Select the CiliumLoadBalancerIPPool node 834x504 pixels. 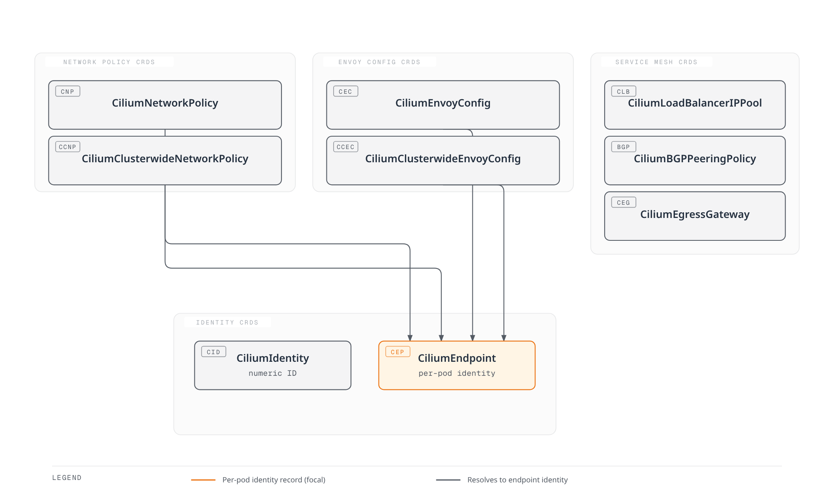pyautogui.click(x=695, y=105)
